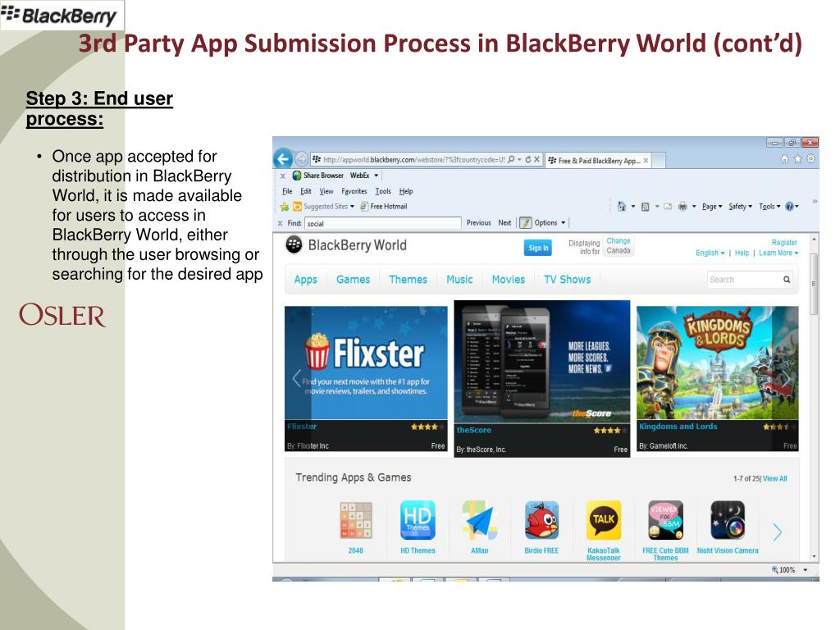The height and width of the screenshot is (630, 840).
Task: Open the 2048 app icon
Action: point(356,520)
